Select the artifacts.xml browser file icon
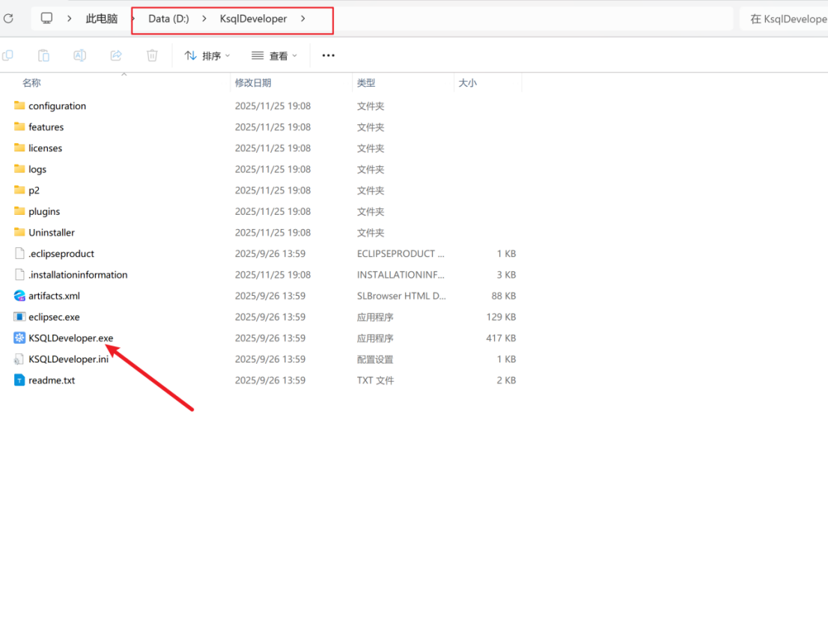 tap(19, 296)
